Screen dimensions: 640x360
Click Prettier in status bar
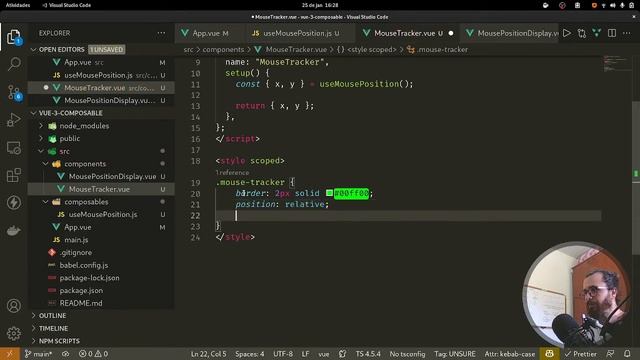pyautogui.click(x=580, y=354)
